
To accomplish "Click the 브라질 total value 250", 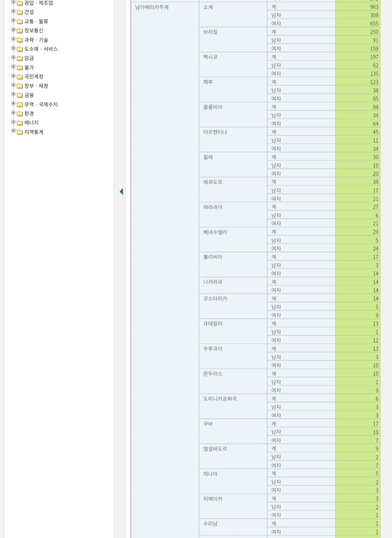I will pos(374,32).
